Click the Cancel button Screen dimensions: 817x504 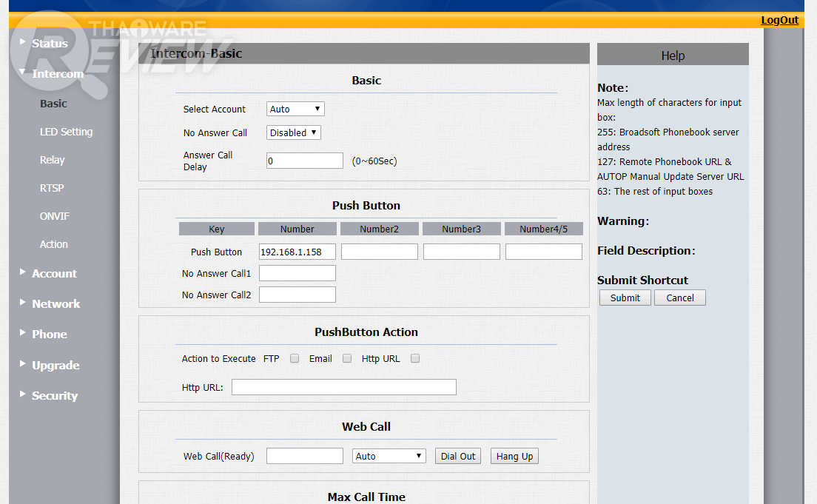point(680,298)
